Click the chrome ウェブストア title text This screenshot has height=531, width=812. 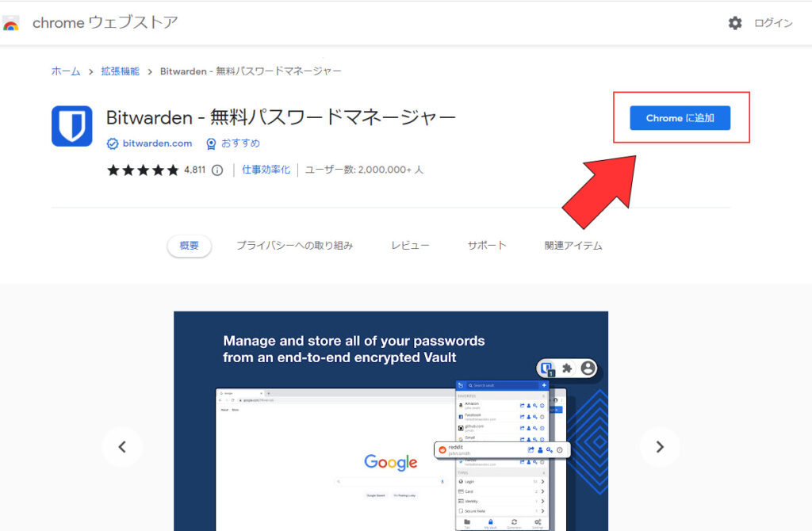tap(105, 23)
